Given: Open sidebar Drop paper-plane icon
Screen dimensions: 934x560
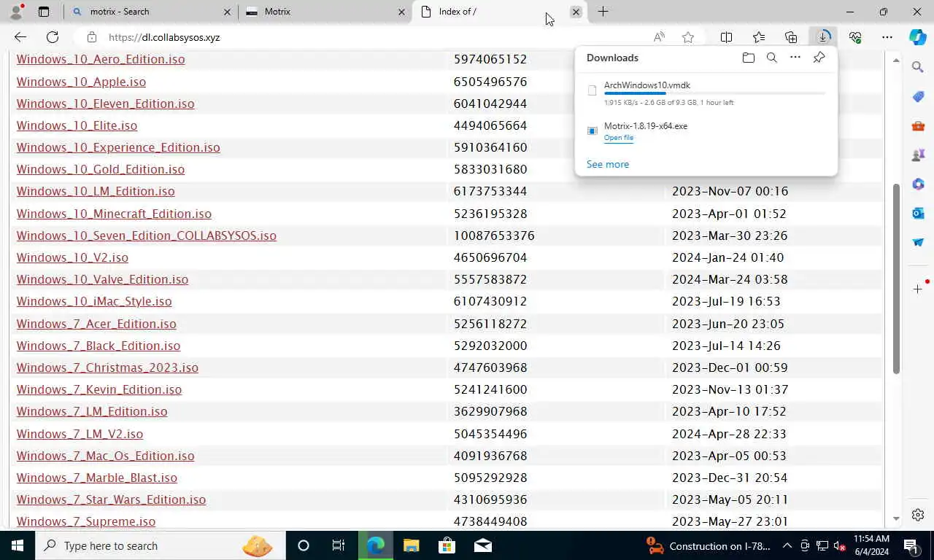Looking at the screenshot, I should click(918, 243).
